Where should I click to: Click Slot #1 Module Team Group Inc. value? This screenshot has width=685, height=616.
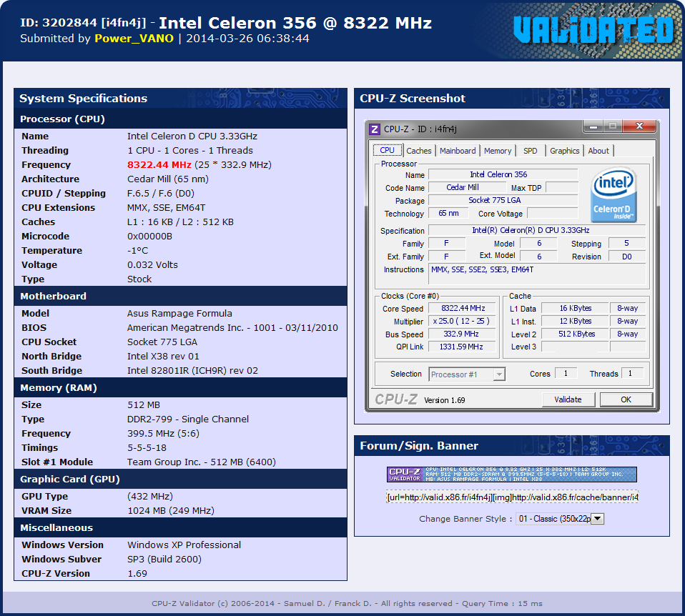click(202, 462)
